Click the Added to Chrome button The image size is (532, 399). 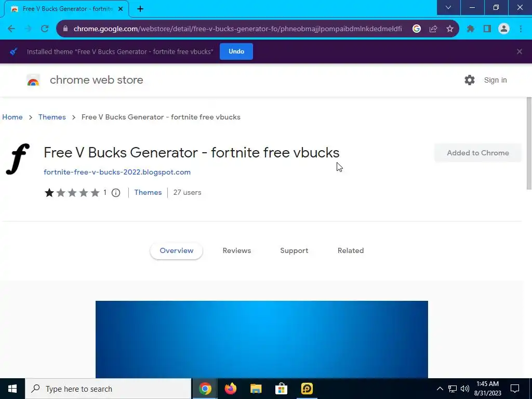[478, 153]
